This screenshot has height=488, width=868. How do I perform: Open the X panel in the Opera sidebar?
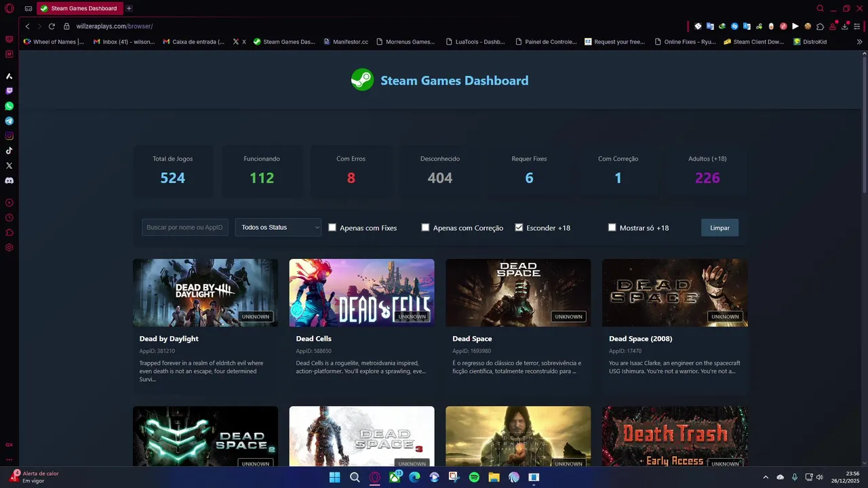click(9, 165)
